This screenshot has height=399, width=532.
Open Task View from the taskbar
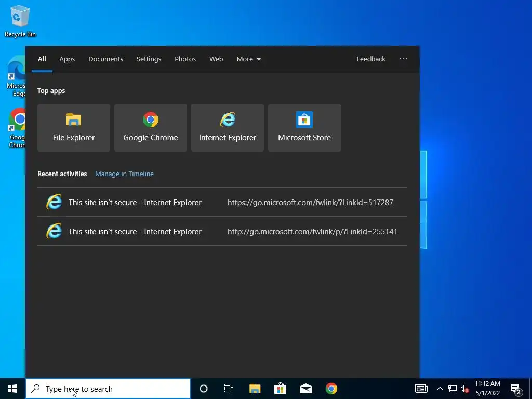coord(229,389)
